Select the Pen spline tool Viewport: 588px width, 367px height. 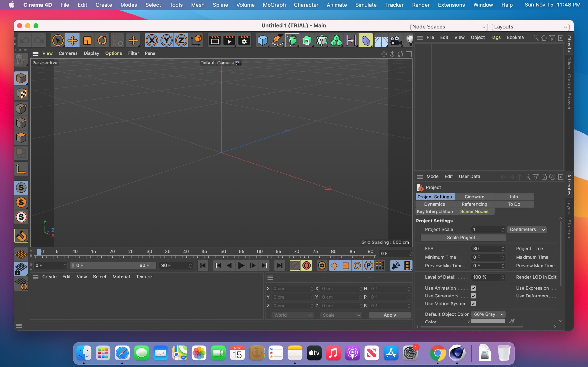[x=277, y=41]
